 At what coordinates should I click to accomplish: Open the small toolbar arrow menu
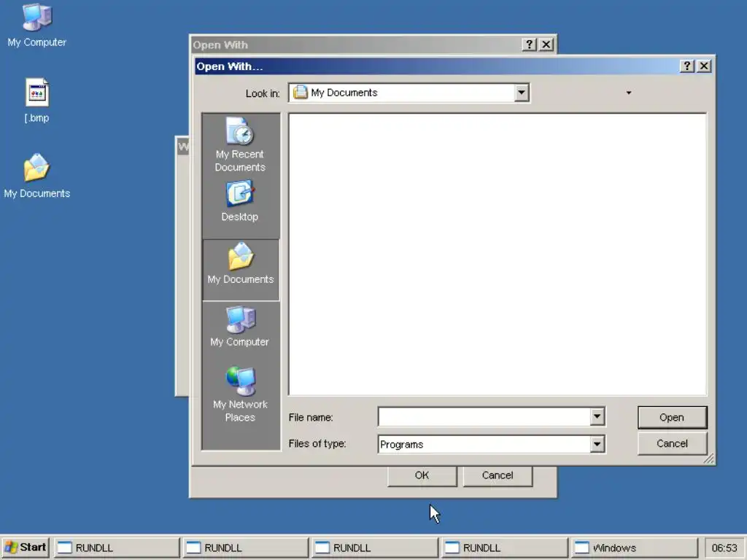tap(629, 93)
